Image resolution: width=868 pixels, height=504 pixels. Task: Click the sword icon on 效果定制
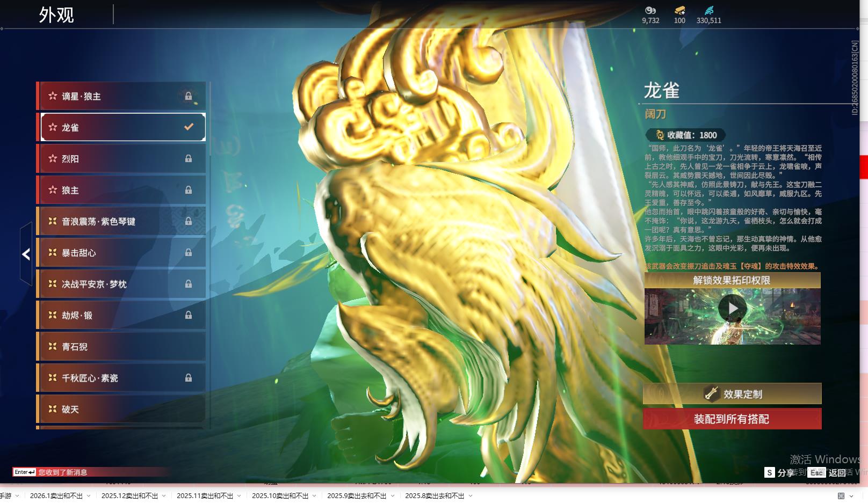[711, 394]
